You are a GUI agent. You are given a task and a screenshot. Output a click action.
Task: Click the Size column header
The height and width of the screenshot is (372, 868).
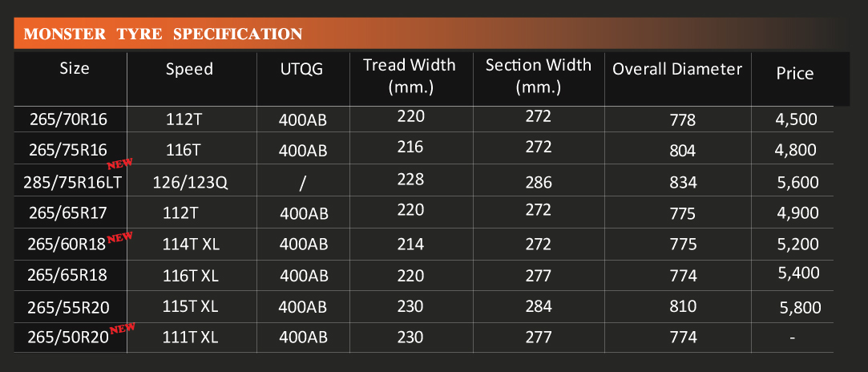pos(75,68)
